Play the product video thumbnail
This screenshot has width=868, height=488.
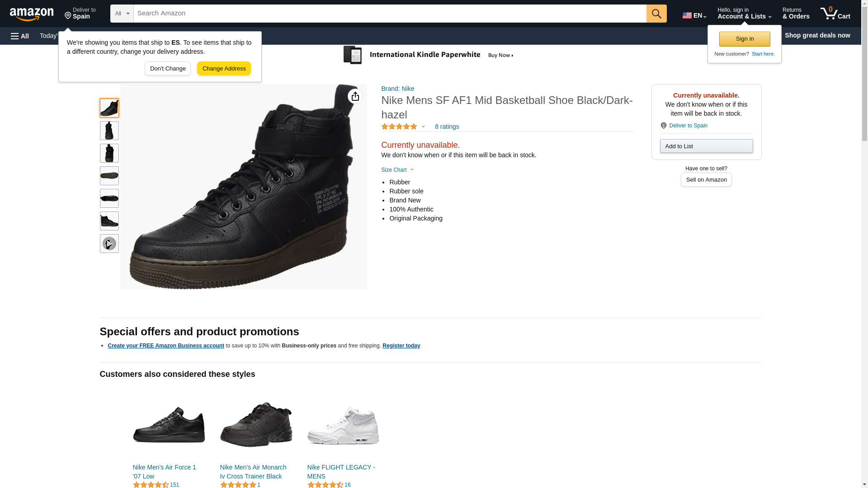(109, 244)
